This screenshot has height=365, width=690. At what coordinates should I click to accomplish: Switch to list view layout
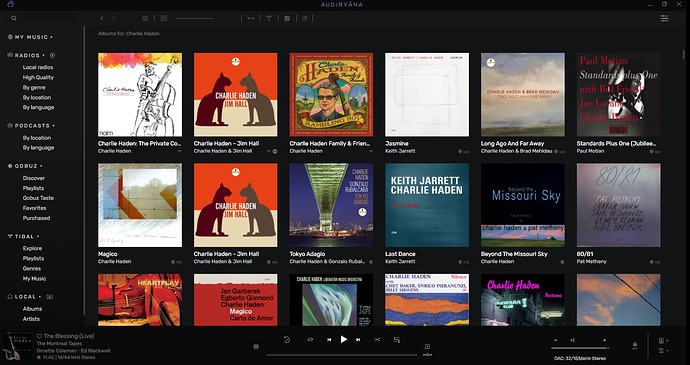click(x=164, y=18)
